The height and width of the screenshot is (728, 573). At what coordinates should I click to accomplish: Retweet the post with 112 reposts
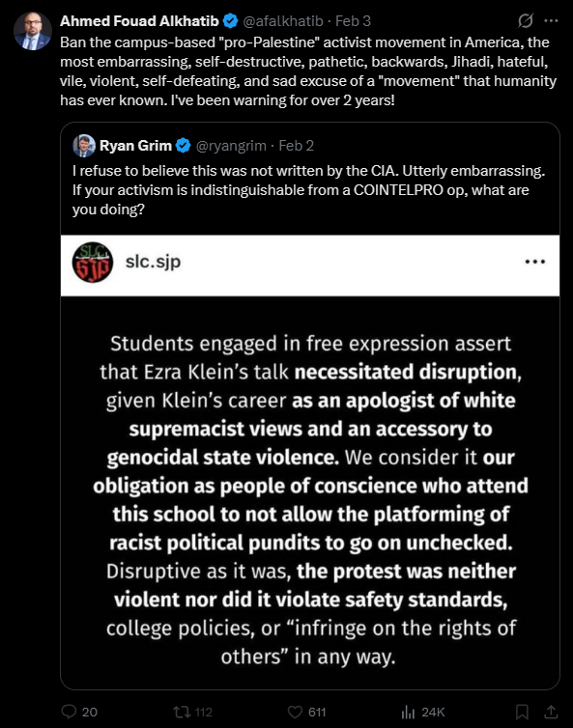tap(192, 712)
